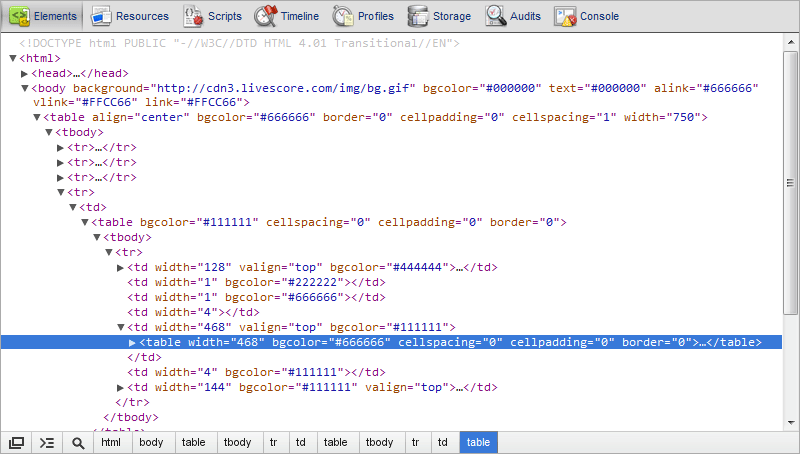Expand the head node
Screen dimensions: 800x454
24,73
